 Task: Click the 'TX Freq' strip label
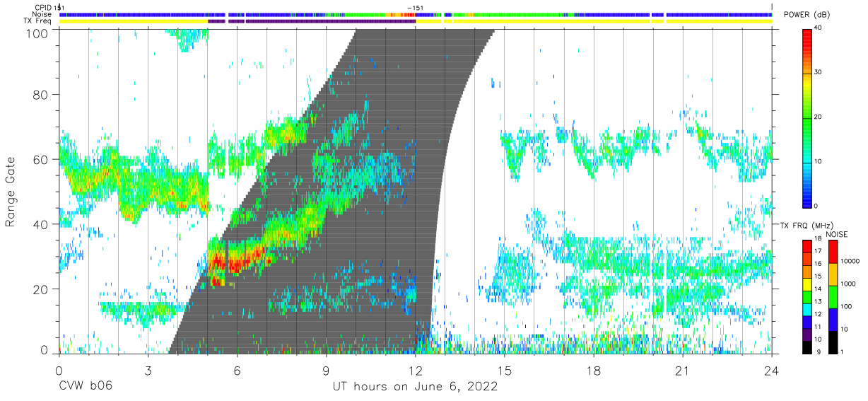tap(38, 21)
